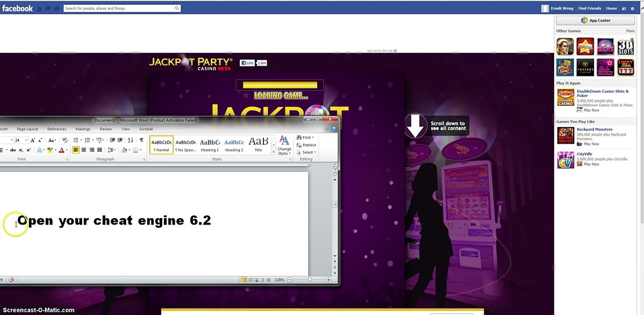
Task: Expand the Select dropdown in Editing group
Action: (x=306, y=152)
